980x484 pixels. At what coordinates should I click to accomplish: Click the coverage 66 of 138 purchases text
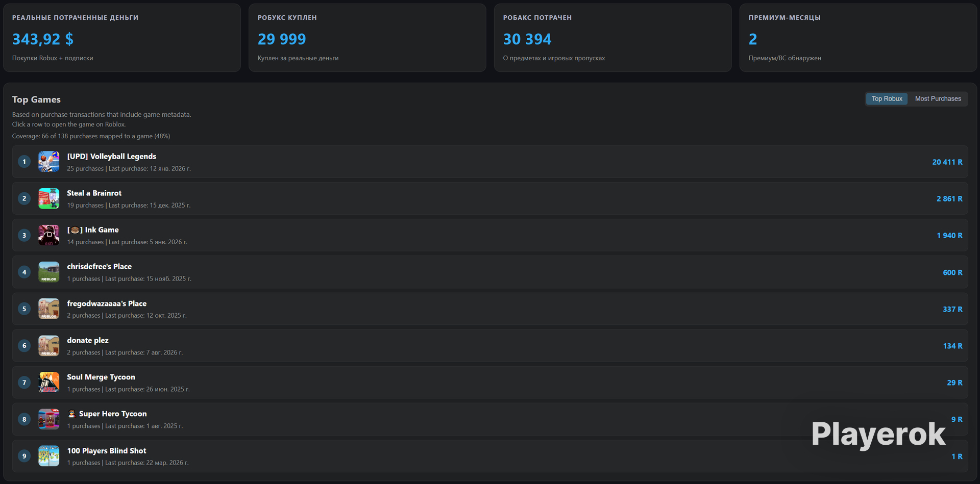(x=91, y=136)
